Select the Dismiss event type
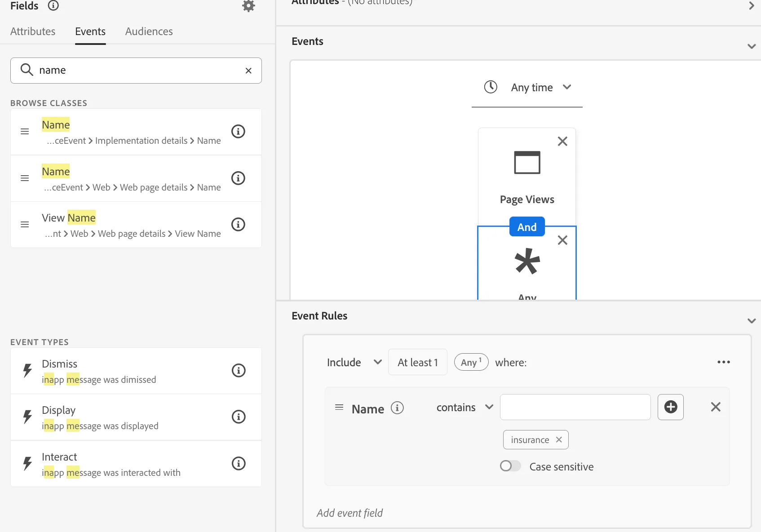Screen dimensions: 761x532 click(x=136, y=371)
